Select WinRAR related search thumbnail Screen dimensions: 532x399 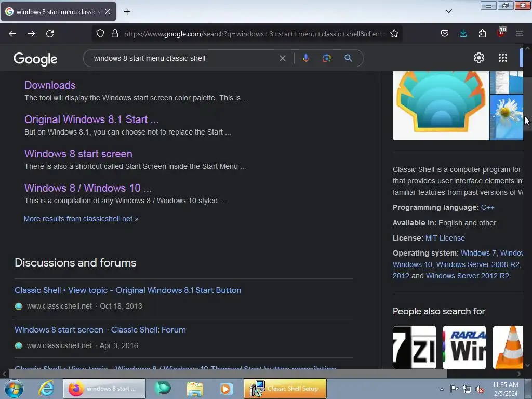point(464,348)
